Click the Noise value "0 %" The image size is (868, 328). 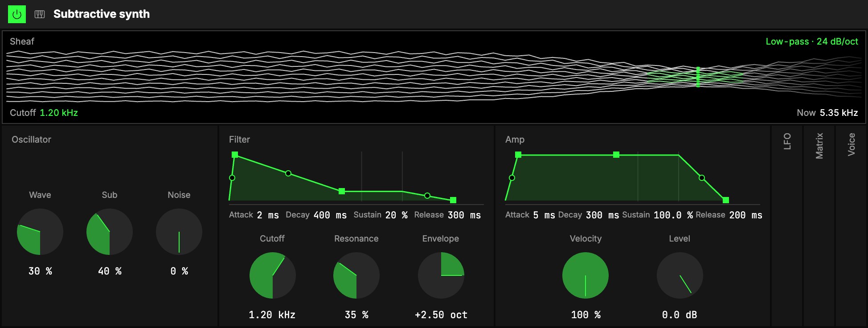[179, 271]
